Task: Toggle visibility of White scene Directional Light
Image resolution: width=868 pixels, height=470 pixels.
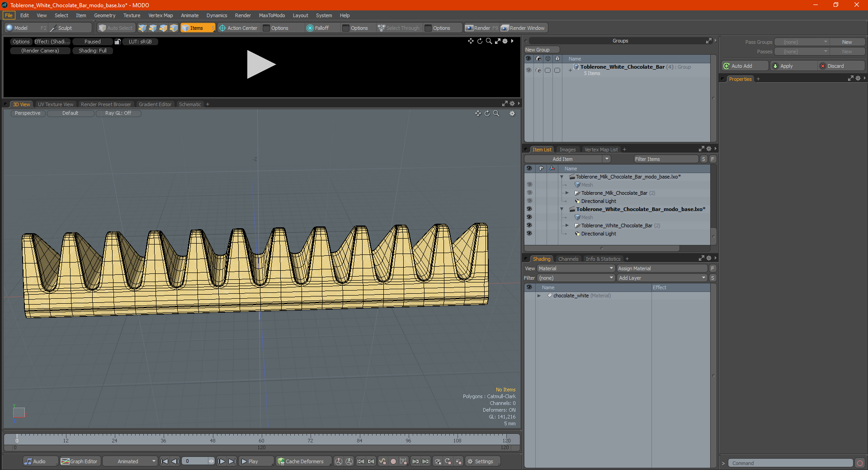Action: tap(529, 234)
